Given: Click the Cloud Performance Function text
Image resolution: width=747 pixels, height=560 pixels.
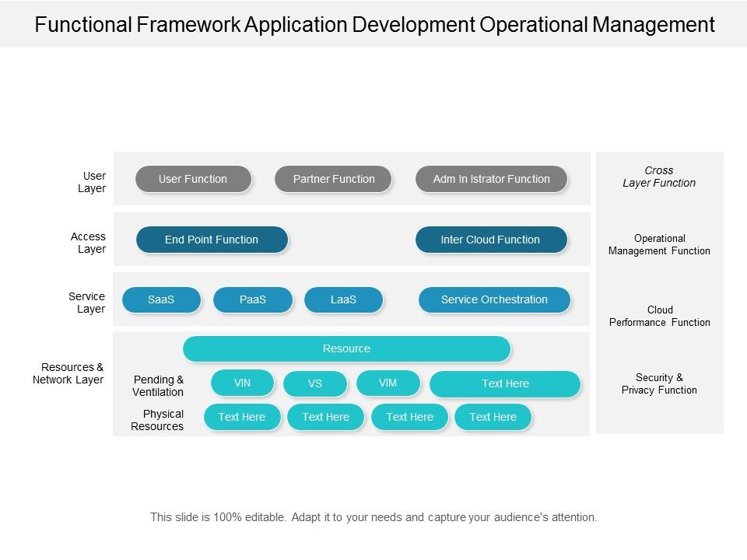Looking at the screenshot, I should [660, 316].
